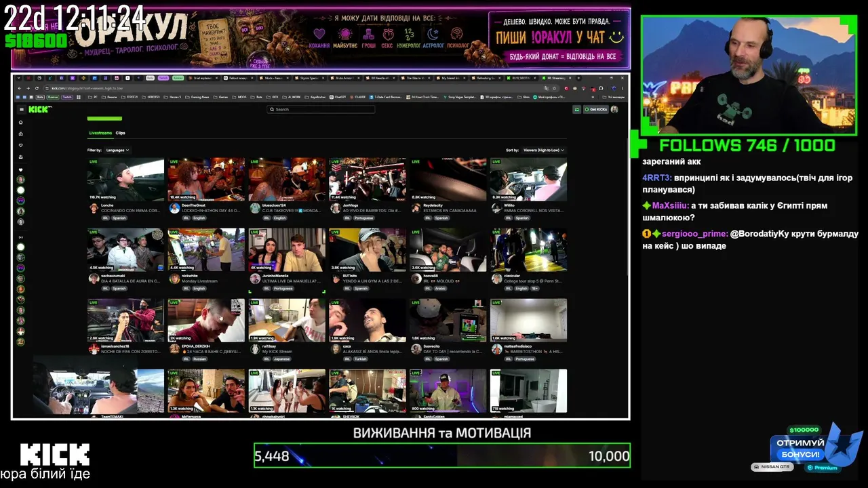
Task: Click the green icon left of Get KICKs
Action: 577,109
